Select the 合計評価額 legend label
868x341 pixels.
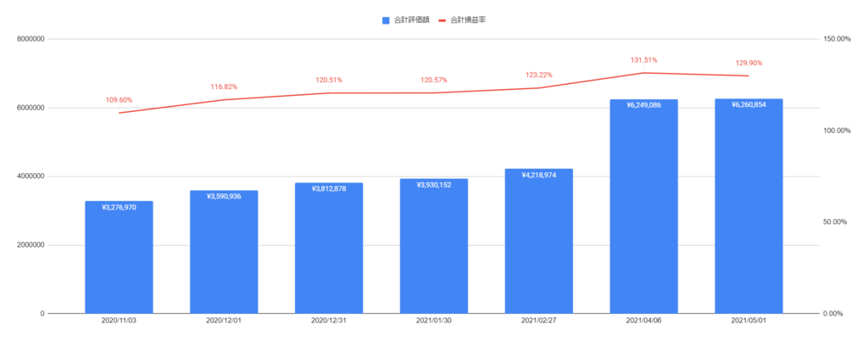tap(410, 20)
